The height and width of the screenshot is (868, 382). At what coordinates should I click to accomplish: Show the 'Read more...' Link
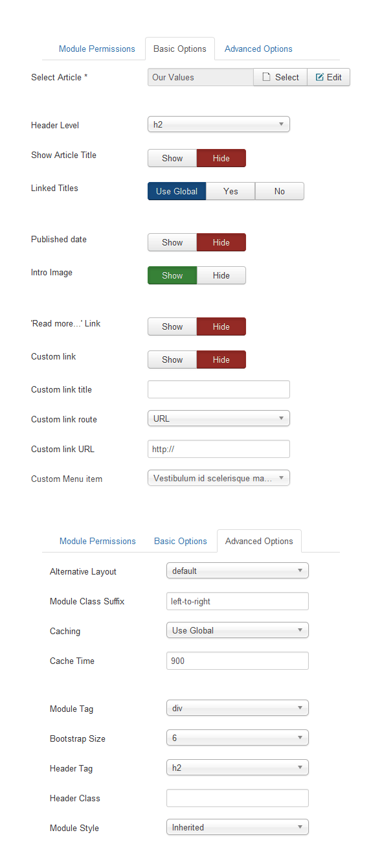click(x=172, y=326)
